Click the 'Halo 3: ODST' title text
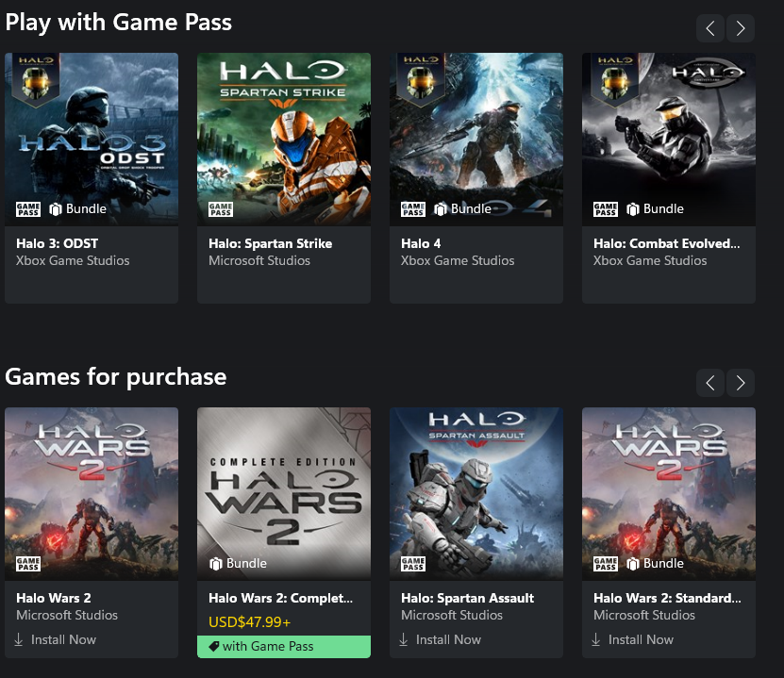 click(x=57, y=243)
